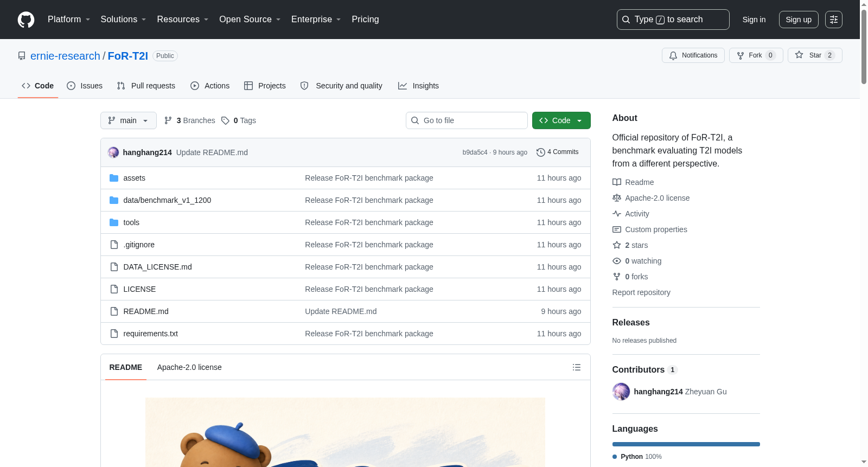Open the Projects tab

point(265,86)
